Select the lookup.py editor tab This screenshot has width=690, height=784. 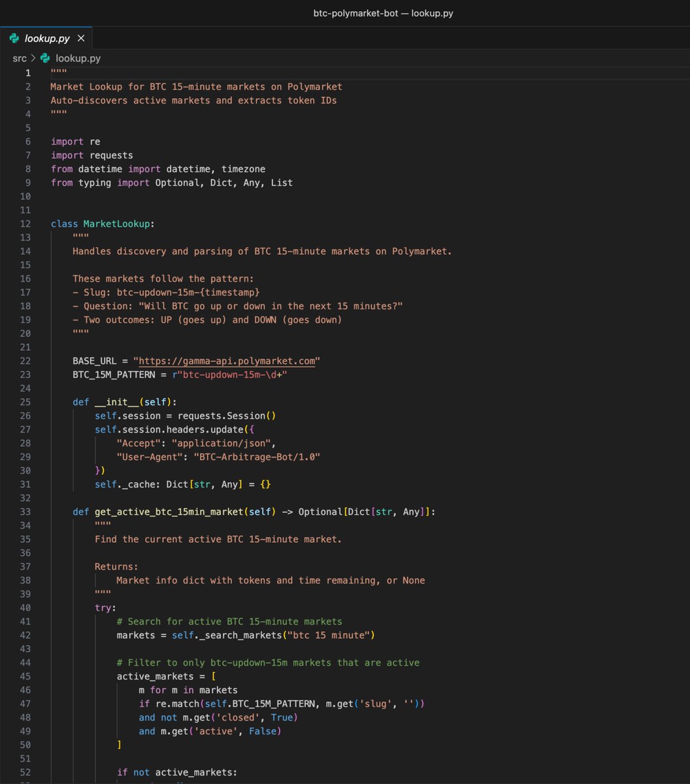pos(46,39)
